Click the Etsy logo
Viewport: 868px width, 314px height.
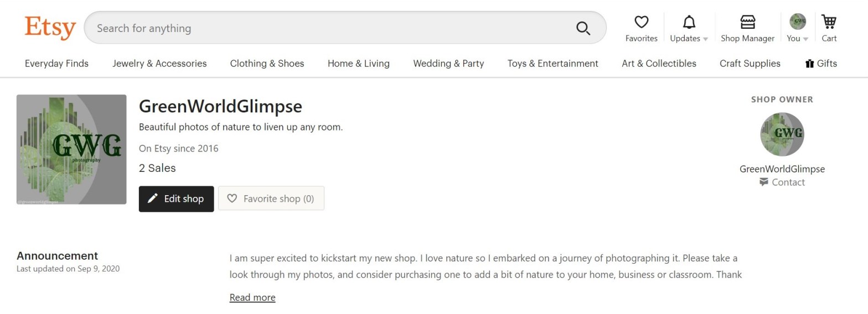tap(50, 28)
